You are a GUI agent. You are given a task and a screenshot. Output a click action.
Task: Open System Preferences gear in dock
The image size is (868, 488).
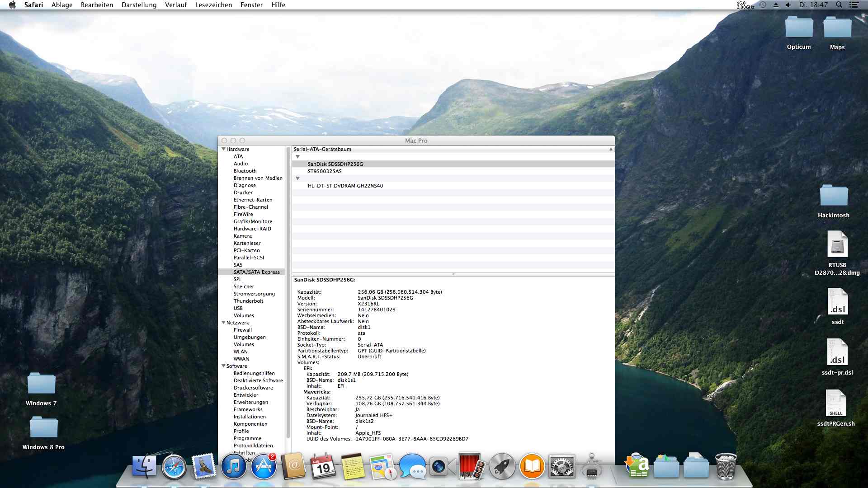pos(561,467)
